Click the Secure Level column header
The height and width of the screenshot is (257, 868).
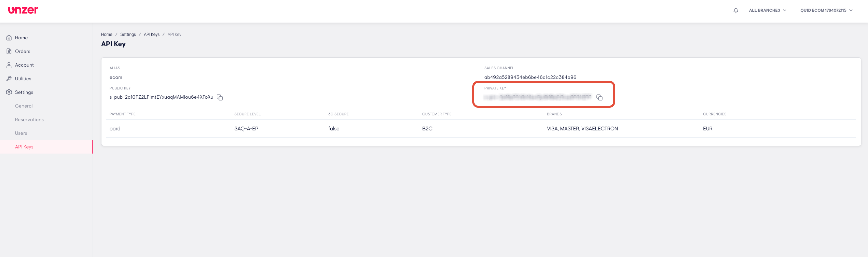tap(247, 114)
